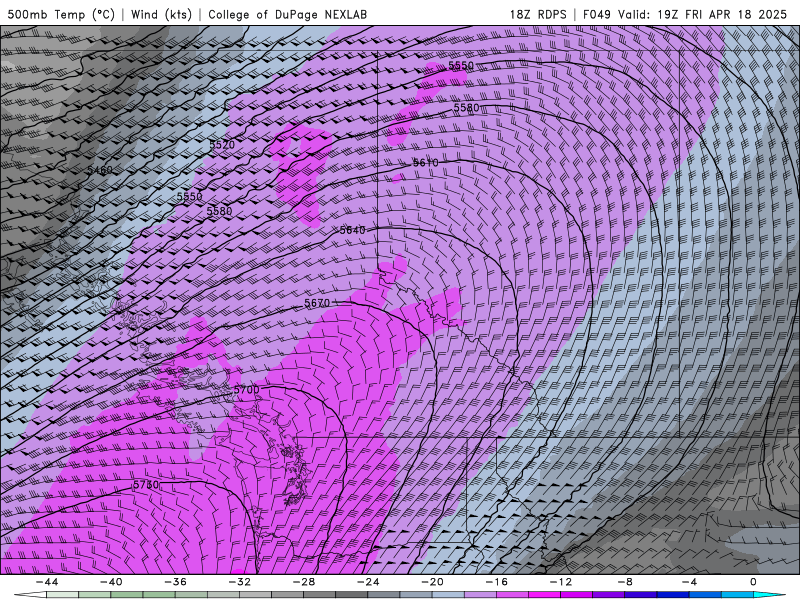800x600 pixels.
Task: Click the "18Z RDPS" model label
Action: click(x=538, y=14)
